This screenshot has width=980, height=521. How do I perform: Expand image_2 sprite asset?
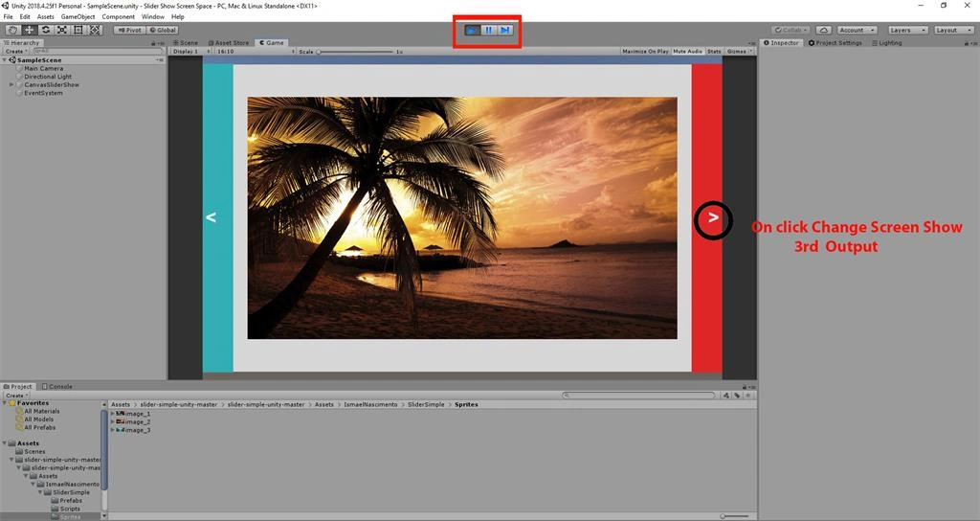pos(113,421)
